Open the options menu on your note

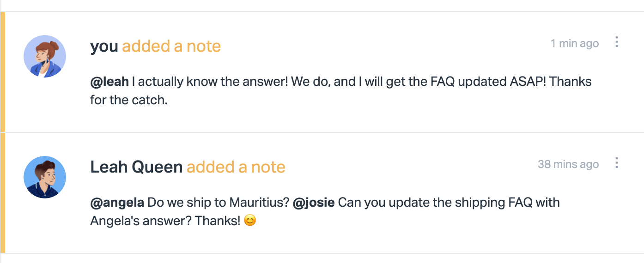point(616,42)
